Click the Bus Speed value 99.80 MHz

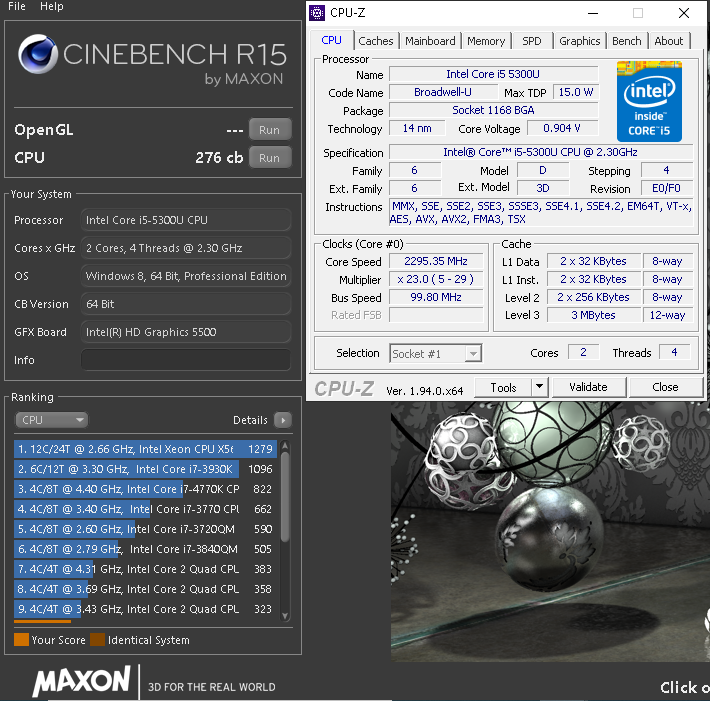coord(436,297)
